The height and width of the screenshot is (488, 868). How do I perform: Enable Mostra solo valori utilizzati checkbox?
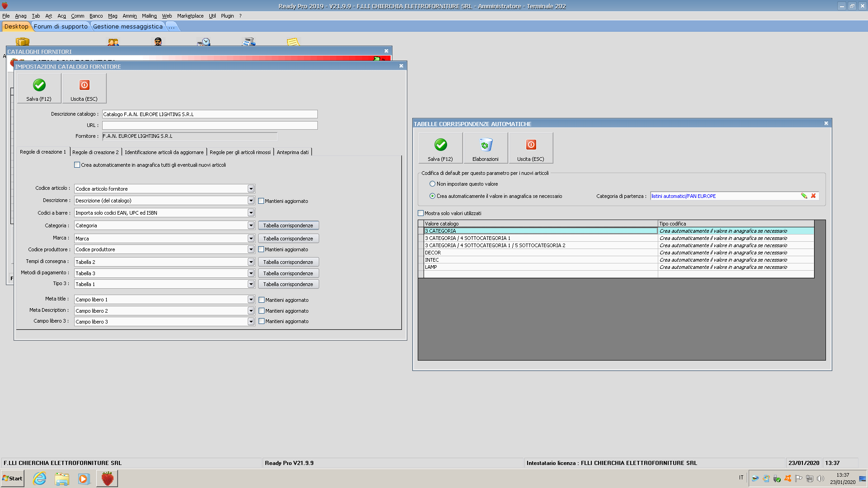[421, 213]
